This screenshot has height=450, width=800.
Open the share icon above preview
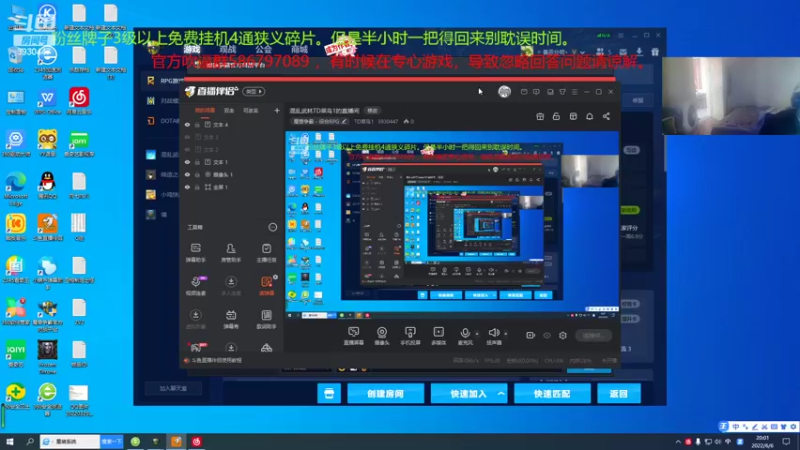pos(606,116)
